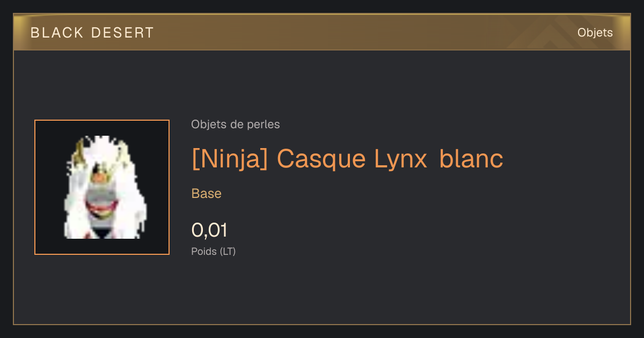Click the Base grade label
The height and width of the screenshot is (338, 644).
pyautogui.click(x=207, y=194)
